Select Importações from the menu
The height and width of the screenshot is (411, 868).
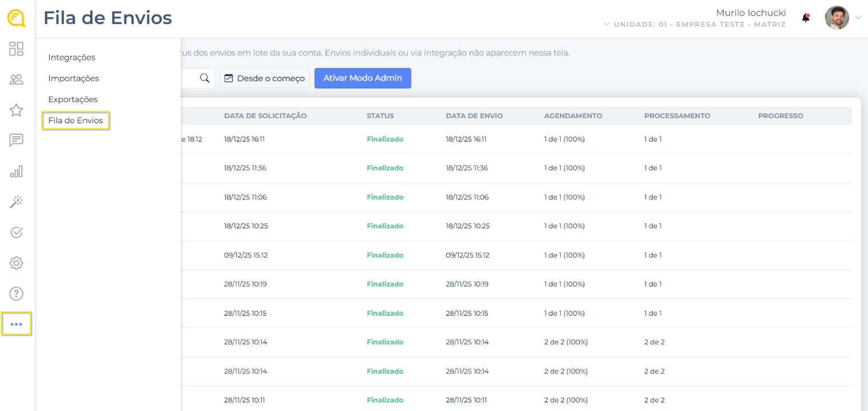pos(74,78)
